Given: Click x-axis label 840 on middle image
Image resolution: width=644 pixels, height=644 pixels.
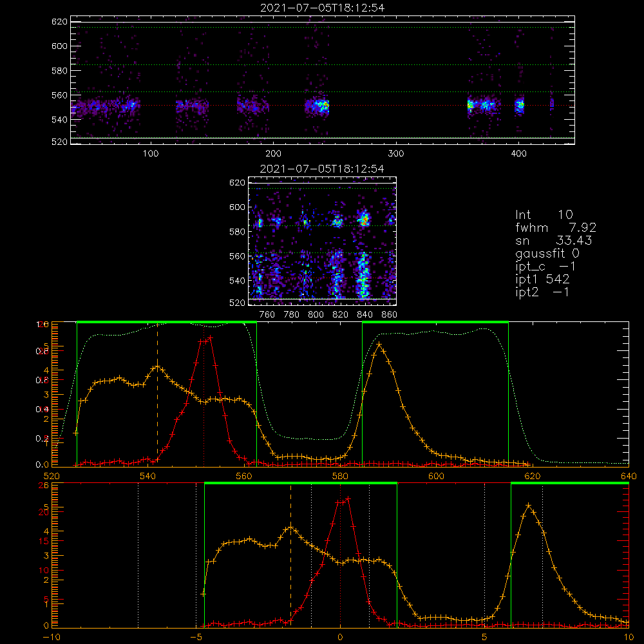Looking at the screenshot, I should [x=365, y=315].
